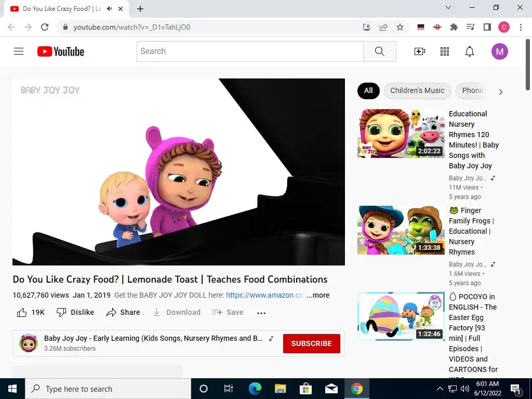Bookmark this page with the star

click(400, 27)
